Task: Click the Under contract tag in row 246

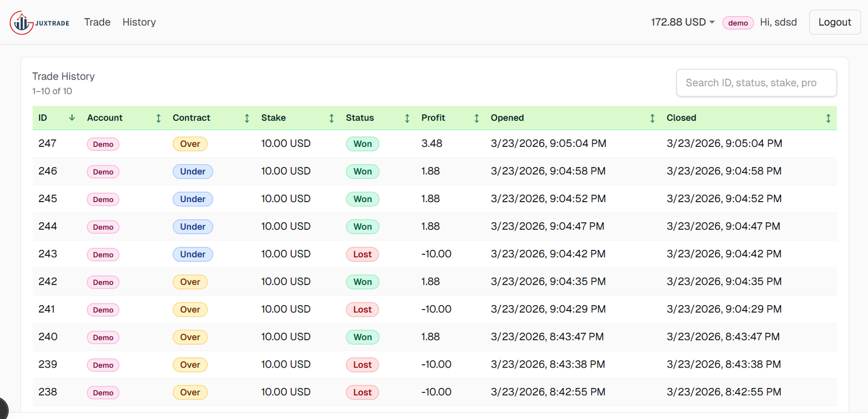Action: click(x=193, y=172)
